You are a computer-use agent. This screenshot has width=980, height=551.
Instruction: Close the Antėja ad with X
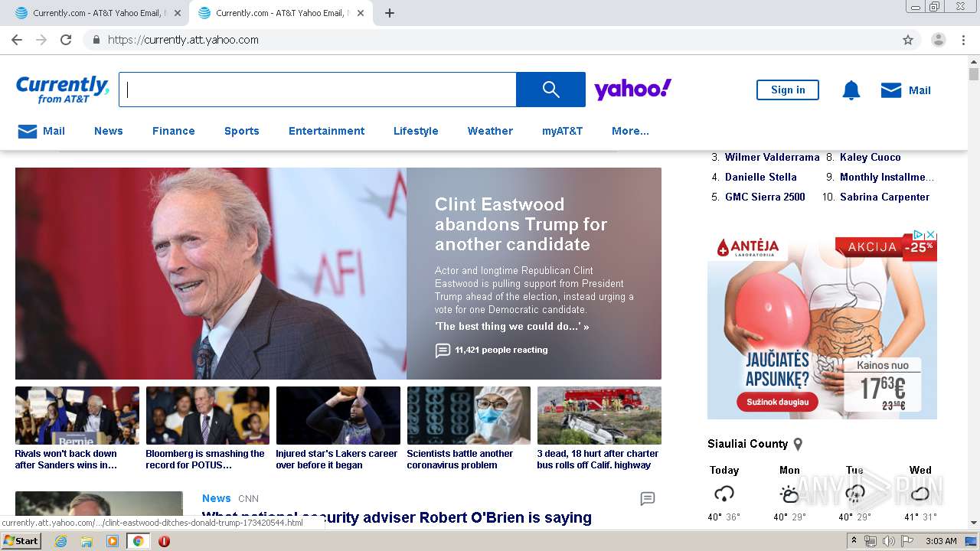pos(931,235)
